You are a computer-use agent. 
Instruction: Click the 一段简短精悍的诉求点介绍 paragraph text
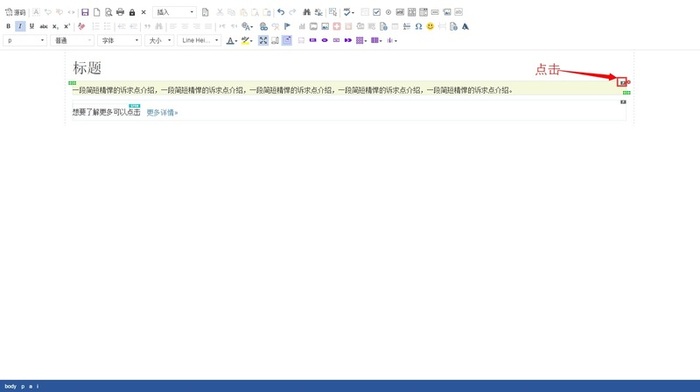click(x=292, y=90)
